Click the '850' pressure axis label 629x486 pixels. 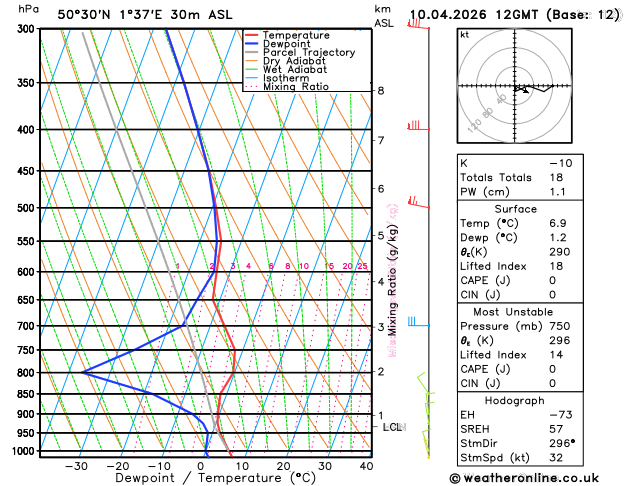[28, 394]
